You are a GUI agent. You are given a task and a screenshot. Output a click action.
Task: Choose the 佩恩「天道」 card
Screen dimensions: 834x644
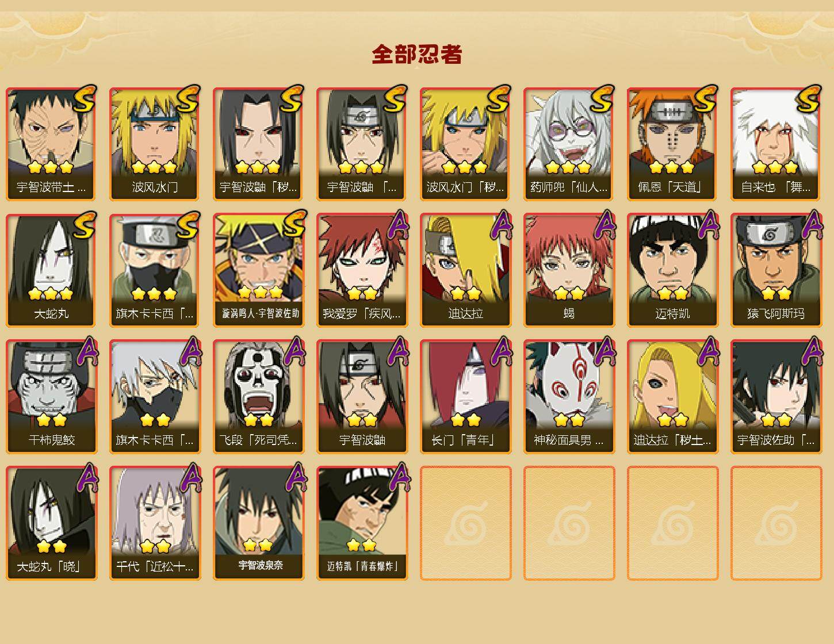tap(672, 144)
